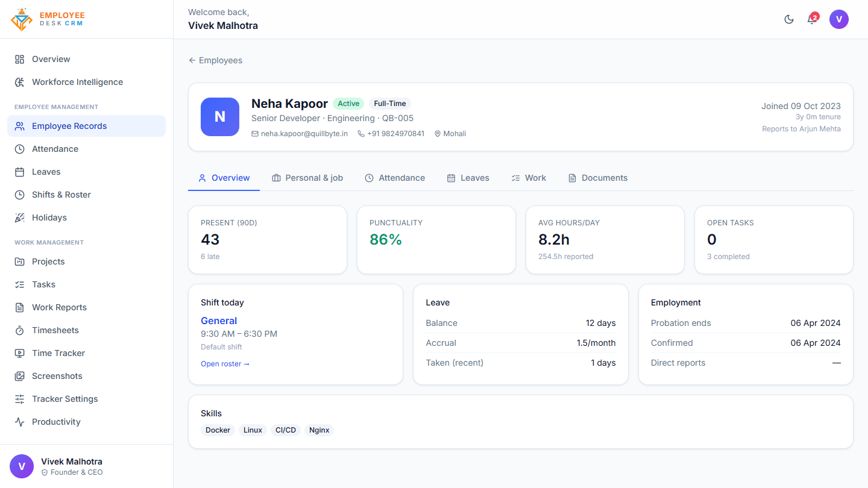Open Screenshots section
868x488 pixels.
[x=86, y=376]
